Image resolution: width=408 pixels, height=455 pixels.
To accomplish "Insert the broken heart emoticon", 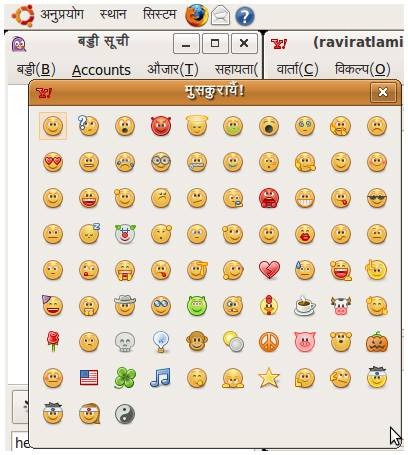I will click(x=269, y=270).
